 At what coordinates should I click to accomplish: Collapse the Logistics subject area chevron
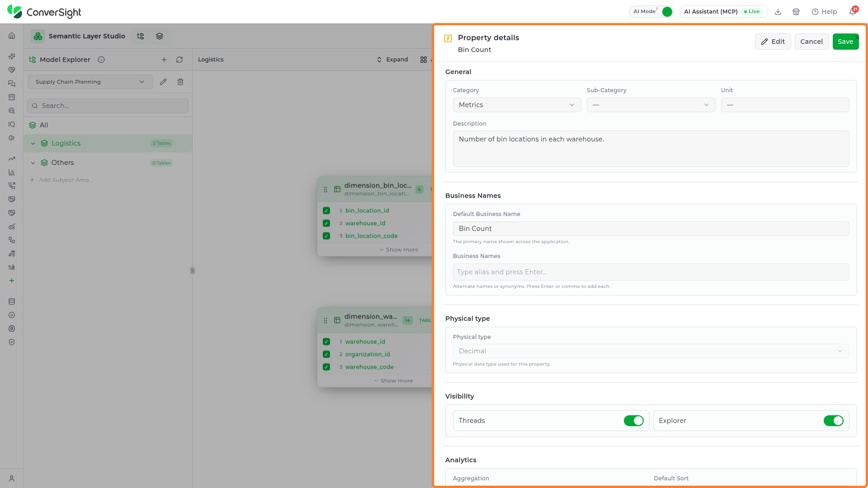click(x=33, y=143)
